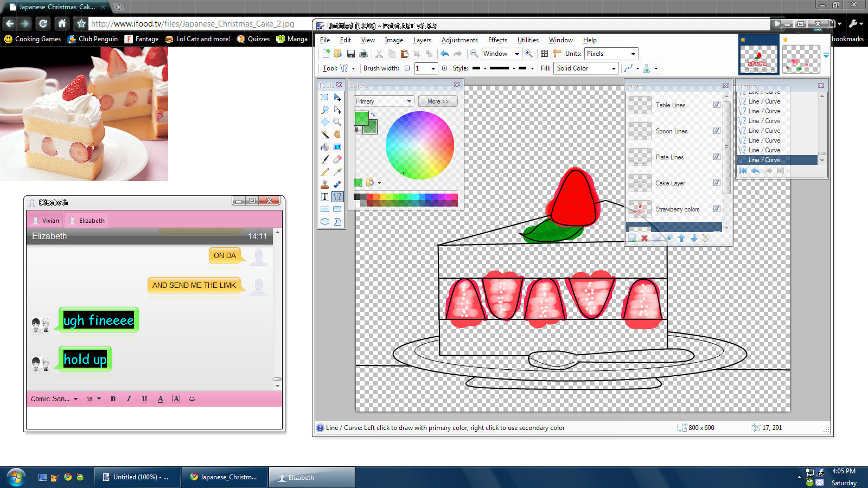
Task: Expand the Tool chooser dropdown arrow
Action: click(353, 68)
